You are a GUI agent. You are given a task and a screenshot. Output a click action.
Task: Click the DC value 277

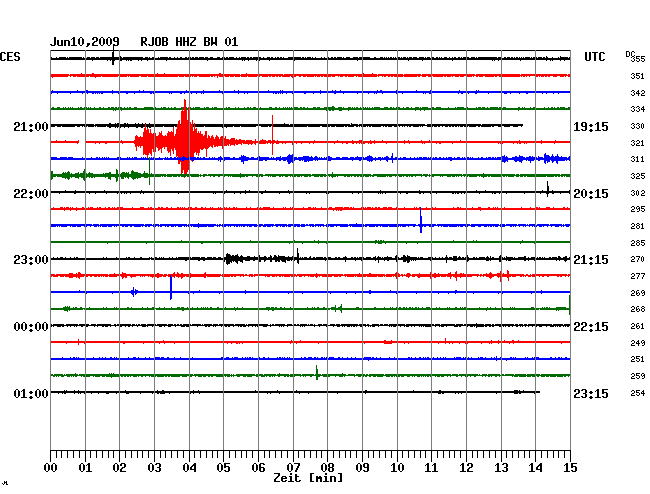tap(638, 276)
